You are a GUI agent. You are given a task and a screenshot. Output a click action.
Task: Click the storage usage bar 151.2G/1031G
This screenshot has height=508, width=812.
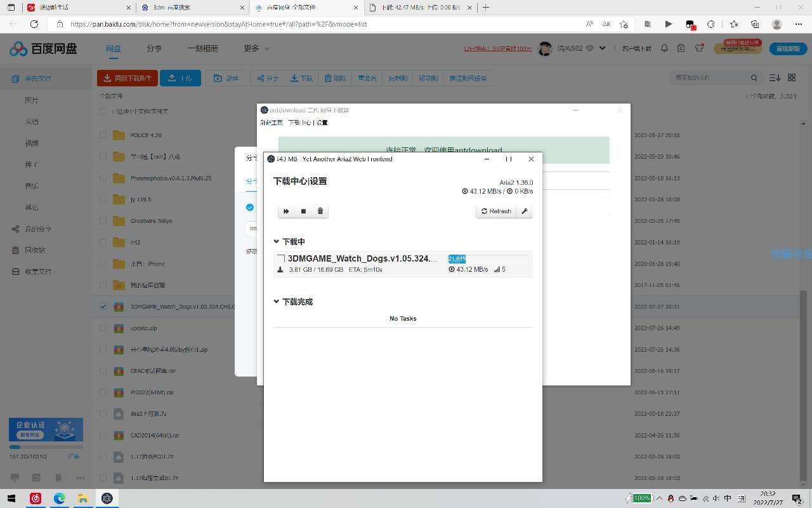tap(46, 447)
